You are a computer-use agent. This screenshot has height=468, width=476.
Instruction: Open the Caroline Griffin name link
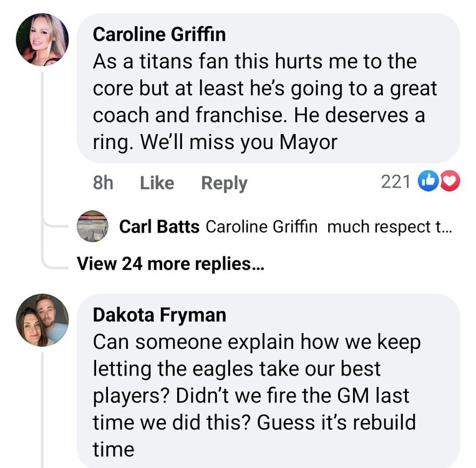click(x=159, y=34)
